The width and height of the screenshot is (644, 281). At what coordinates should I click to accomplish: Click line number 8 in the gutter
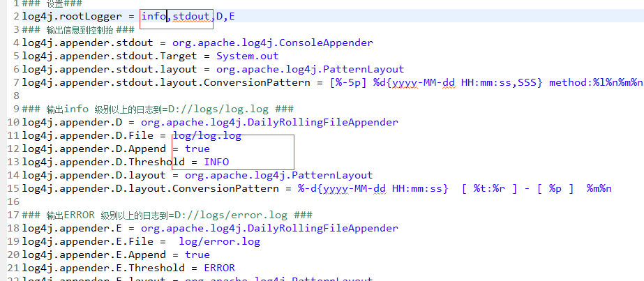(17, 96)
